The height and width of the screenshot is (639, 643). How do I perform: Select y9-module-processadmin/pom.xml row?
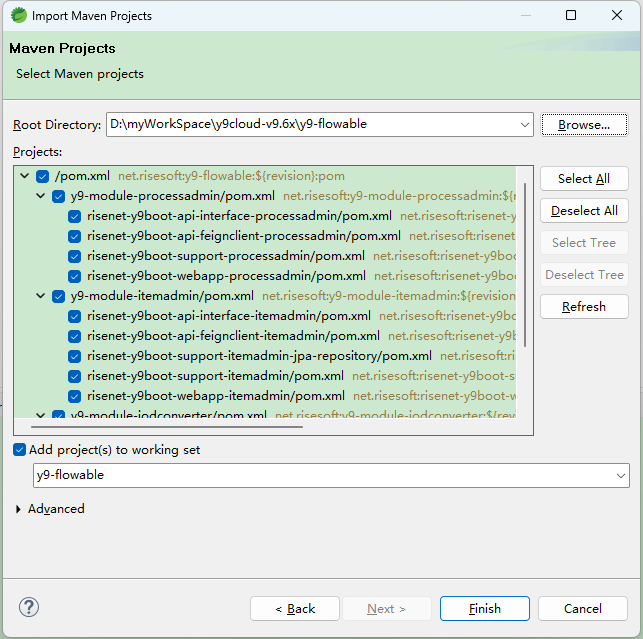point(173,196)
